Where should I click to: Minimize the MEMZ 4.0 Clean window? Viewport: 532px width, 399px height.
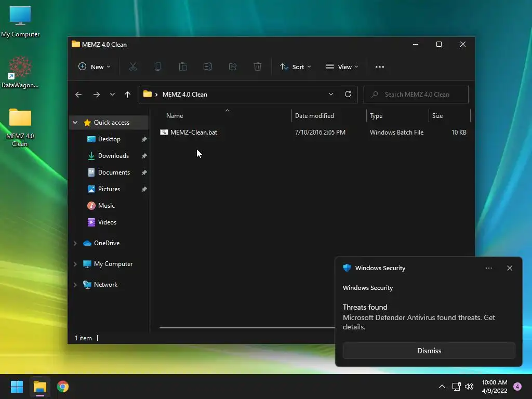point(415,45)
